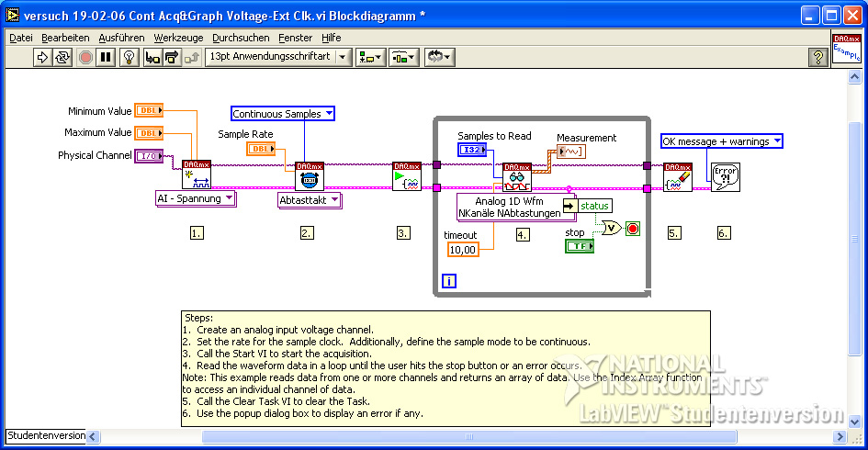Screen dimensions: 868x450
Task: Select the Physical Channel I/O terminal
Action: click(149, 156)
